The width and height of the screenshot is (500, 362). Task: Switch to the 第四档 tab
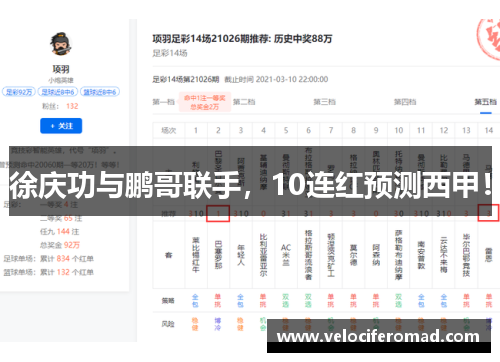[x=405, y=102]
